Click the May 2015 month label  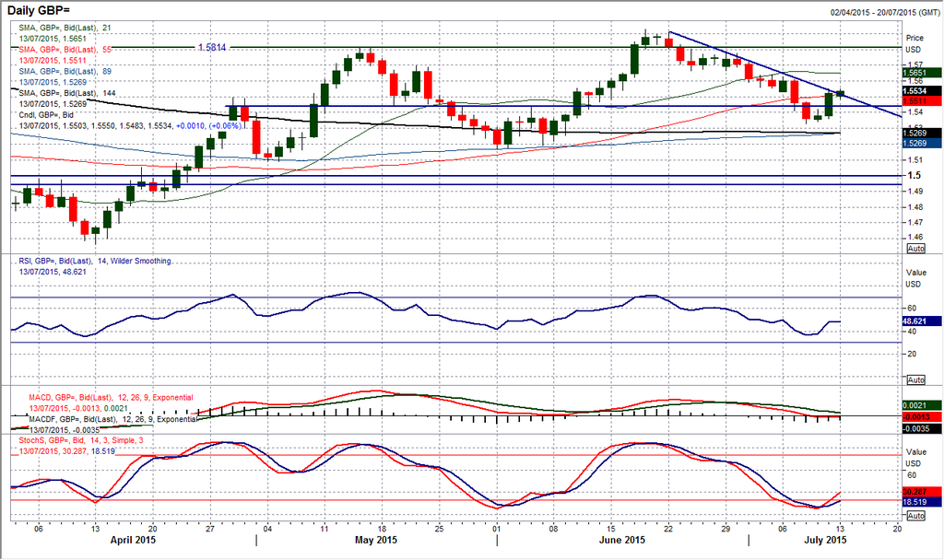pyautogui.click(x=376, y=540)
